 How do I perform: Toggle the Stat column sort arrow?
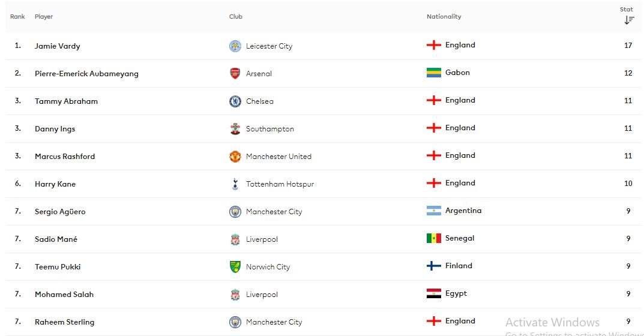[x=629, y=20]
